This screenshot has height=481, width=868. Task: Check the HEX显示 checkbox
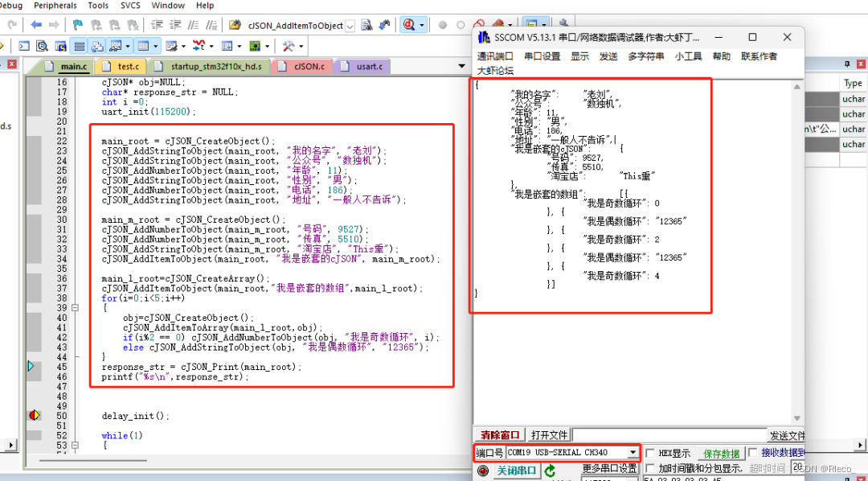(650, 454)
